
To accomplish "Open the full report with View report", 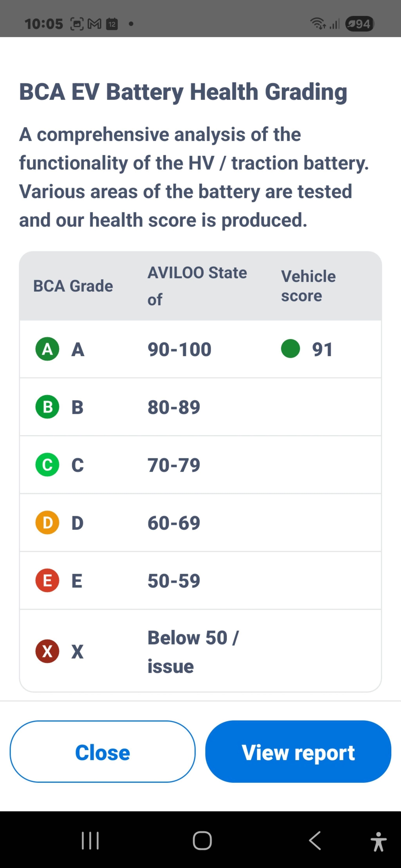I will (298, 752).
